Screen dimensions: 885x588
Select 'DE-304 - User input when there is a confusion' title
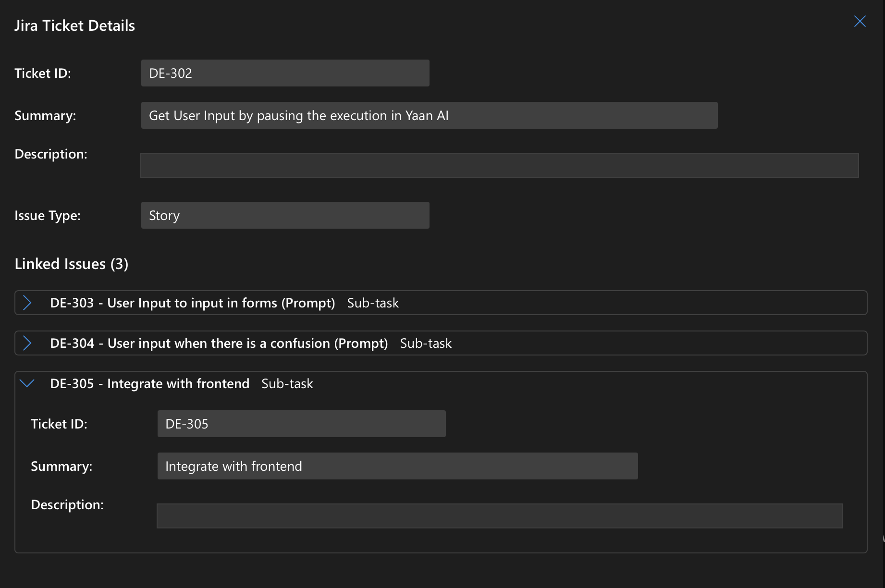click(219, 343)
